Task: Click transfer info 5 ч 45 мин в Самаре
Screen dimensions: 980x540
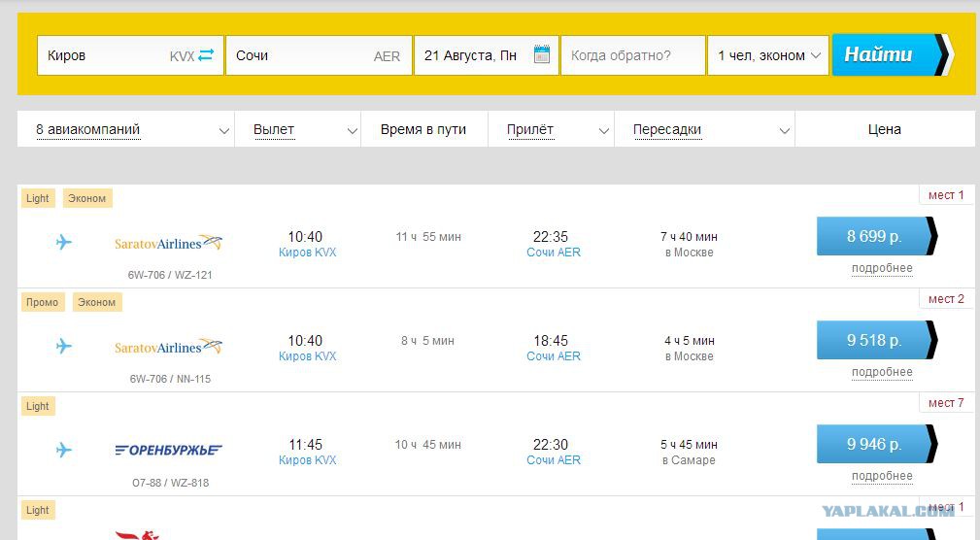Action: point(689,452)
